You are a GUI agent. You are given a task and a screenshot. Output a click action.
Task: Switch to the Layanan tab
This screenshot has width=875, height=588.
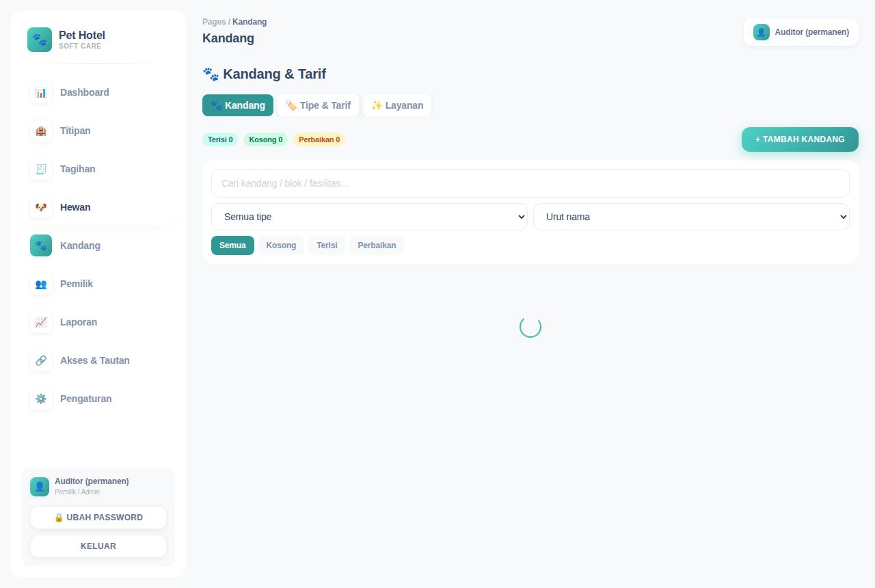click(x=397, y=105)
